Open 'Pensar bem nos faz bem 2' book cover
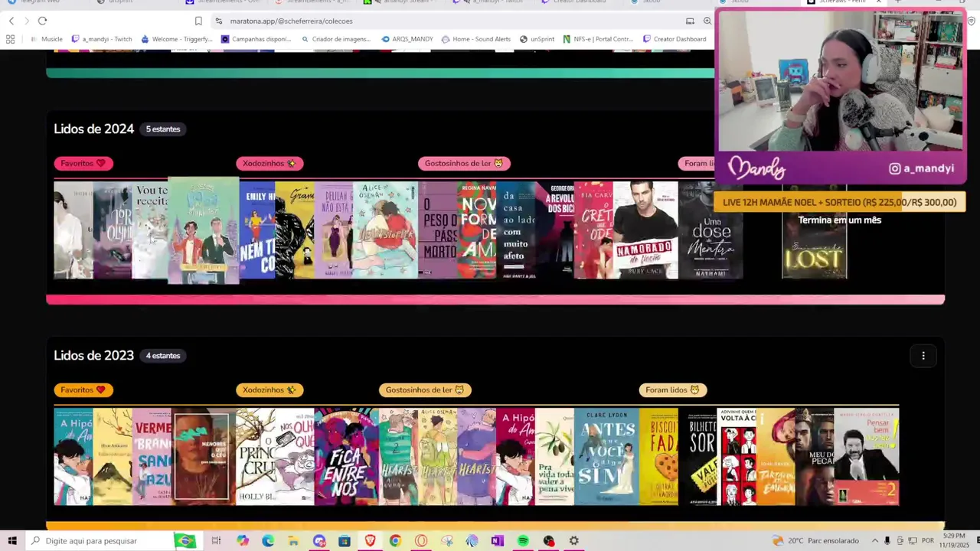980x551 pixels. pos(867,456)
